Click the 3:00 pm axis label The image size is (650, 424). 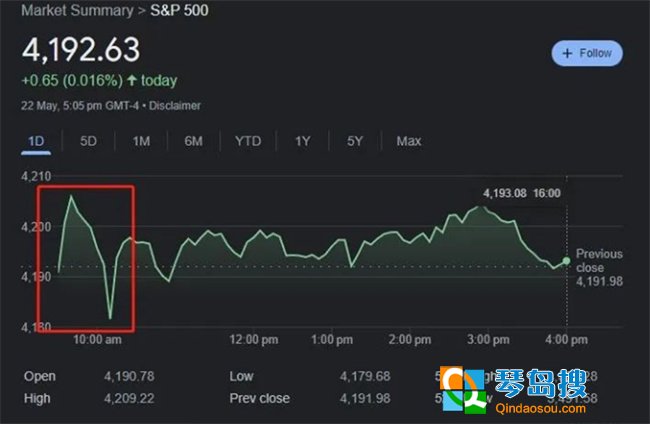(488, 340)
